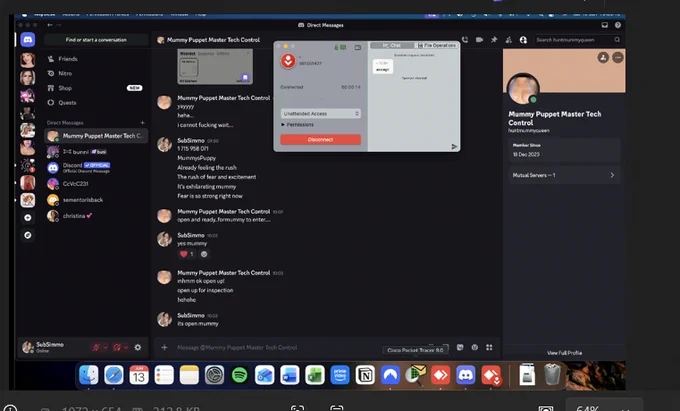Click the red Disconnect button
680x411 pixels.
click(x=320, y=140)
